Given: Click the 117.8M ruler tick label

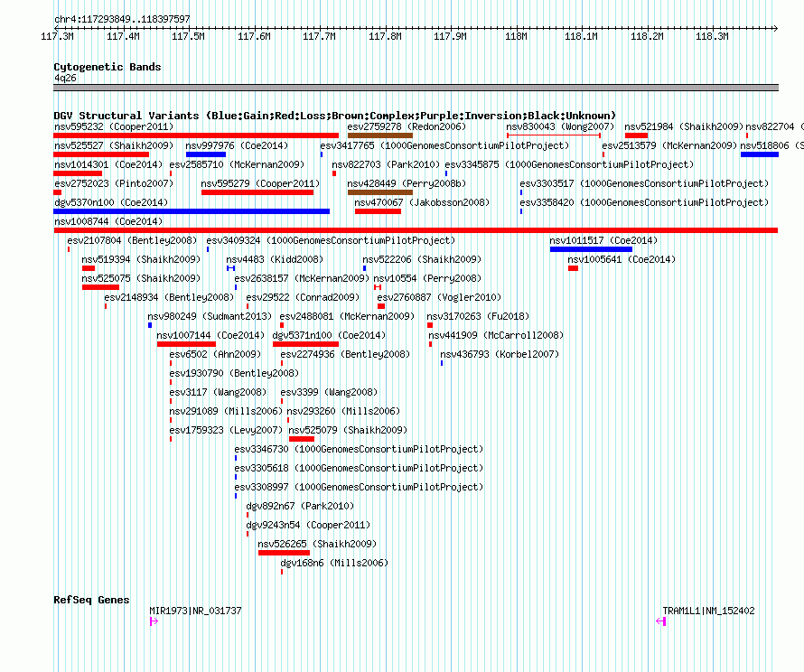Looking at the screenshot, I should (x=385, y=36).
